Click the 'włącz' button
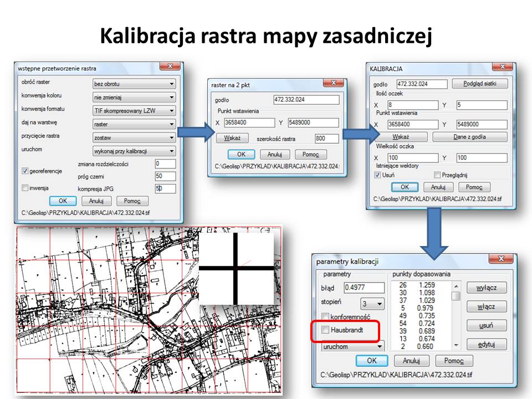 pos(487,306)
